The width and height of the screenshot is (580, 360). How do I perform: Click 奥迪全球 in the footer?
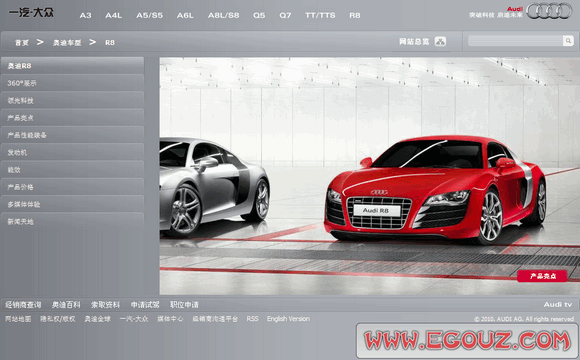coord(97,319)
